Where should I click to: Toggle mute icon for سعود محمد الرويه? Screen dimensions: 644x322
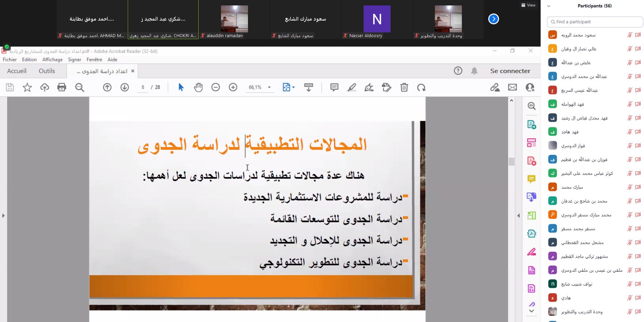pos(629,35)
